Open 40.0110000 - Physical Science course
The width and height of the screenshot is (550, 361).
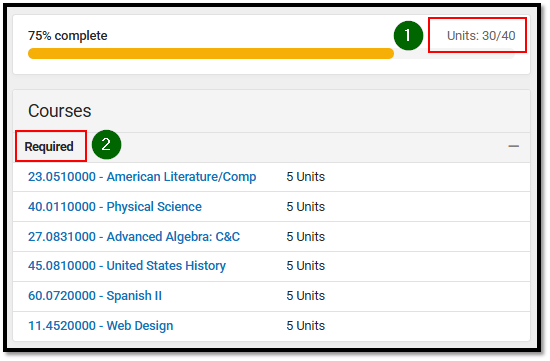point(115,207)
